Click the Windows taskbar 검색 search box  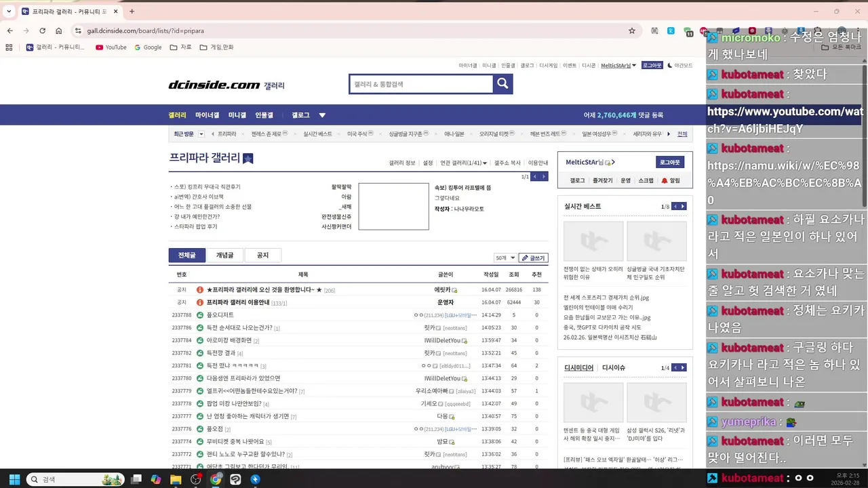(x=75, y=479)
